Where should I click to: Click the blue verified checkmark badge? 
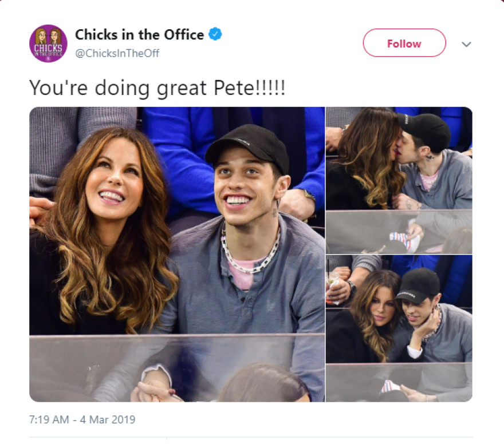[x=215, y=34]
